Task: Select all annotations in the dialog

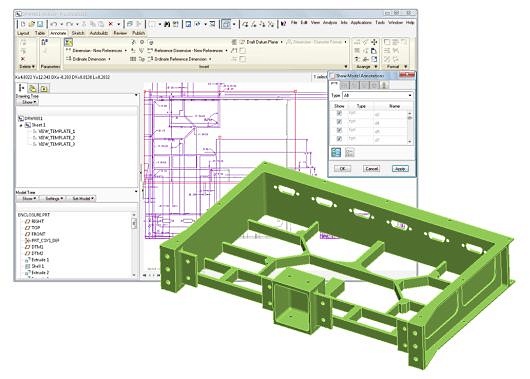Action: (x=336, y=152)
